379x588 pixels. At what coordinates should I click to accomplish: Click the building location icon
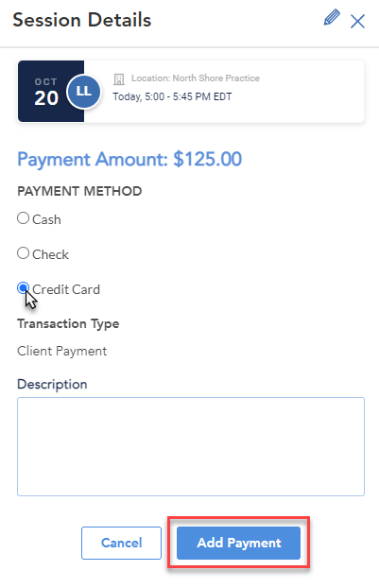coord(119,78)
